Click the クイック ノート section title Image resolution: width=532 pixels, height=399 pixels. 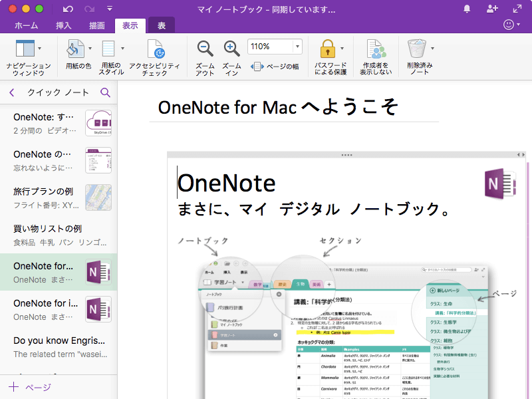[58, 92]
